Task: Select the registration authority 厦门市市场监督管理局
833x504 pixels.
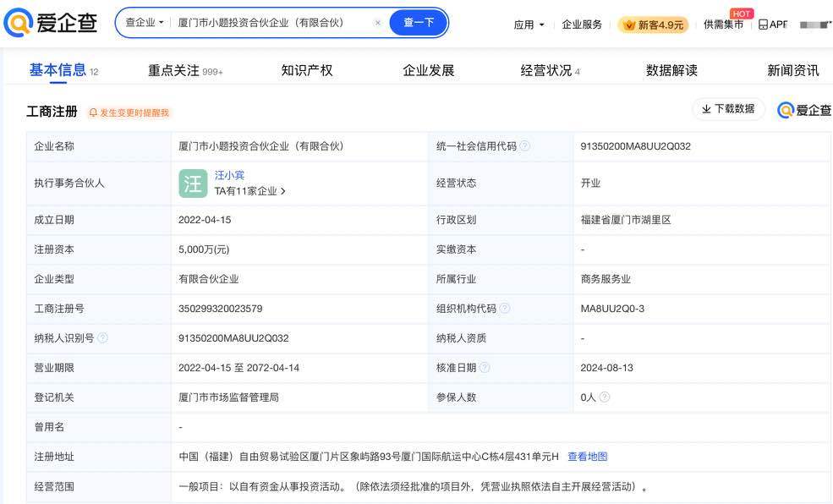Action: tap(228, 397)
